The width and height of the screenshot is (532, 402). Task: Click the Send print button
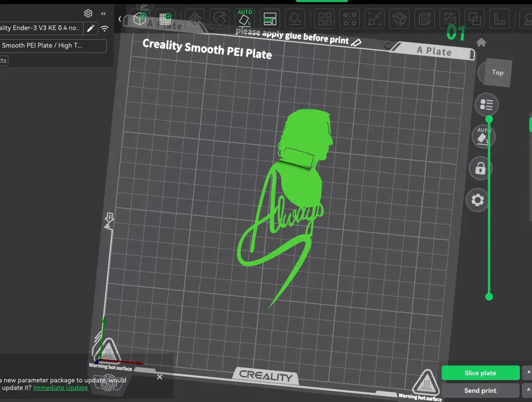coord(480,390)
